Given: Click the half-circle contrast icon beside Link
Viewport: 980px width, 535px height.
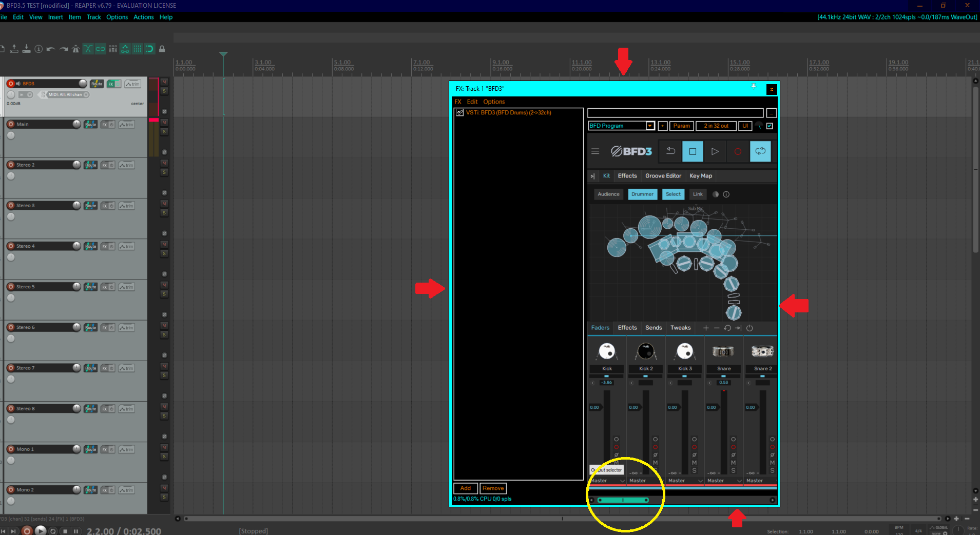Looking at the screenshot, I should pos(716,194).
